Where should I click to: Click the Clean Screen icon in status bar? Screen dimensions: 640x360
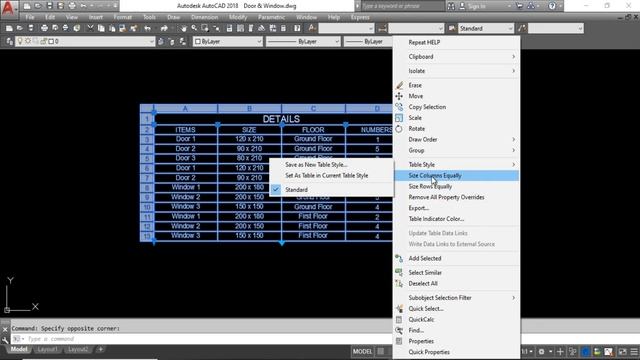tap(622, 351)
